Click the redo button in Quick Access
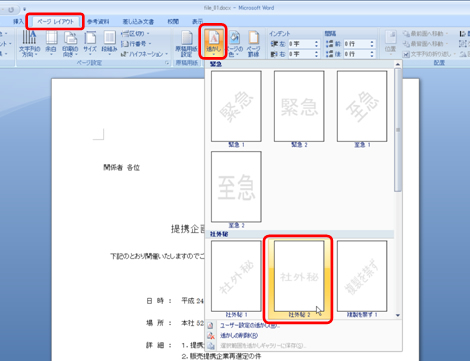Viewport: 470px width, 361px height. 11,9
